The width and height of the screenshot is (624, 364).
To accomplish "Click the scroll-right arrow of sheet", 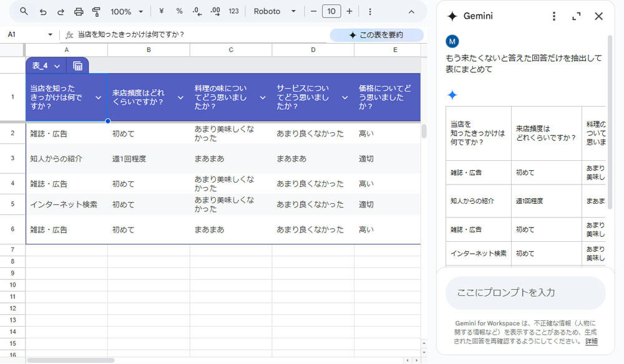I will (417, 360).
